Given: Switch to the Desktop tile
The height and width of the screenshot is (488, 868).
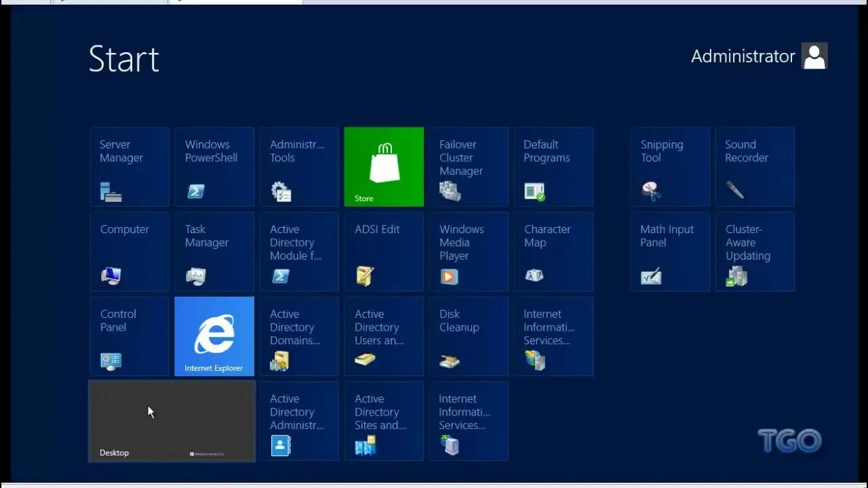Looking at the screenshot, I should 171,420.
